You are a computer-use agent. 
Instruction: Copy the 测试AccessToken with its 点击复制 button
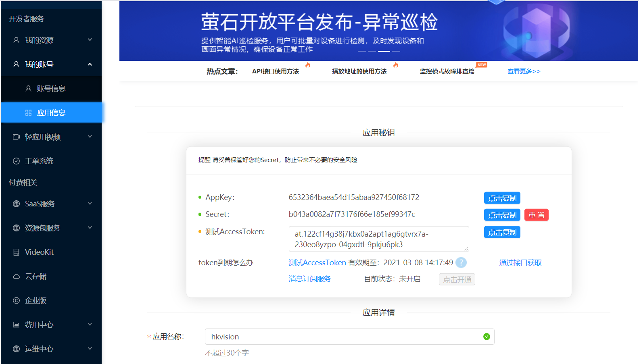pyautogui.click(x=502, y=232)
